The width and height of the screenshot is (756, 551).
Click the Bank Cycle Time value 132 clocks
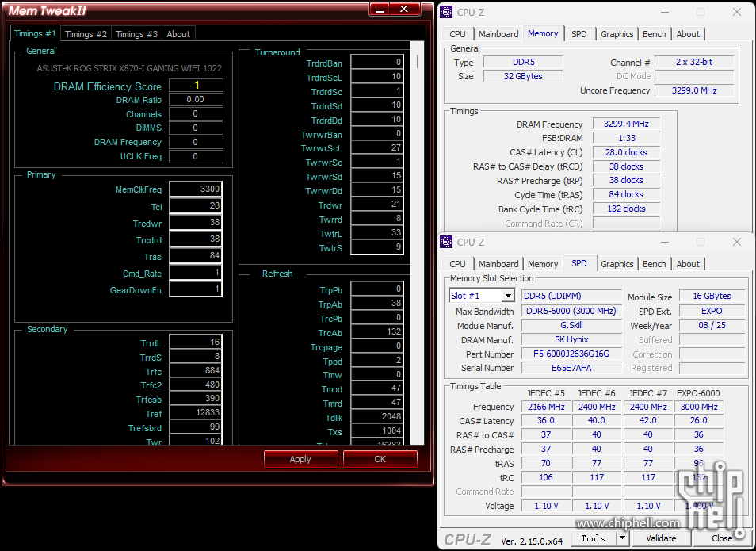pos(626,209)
